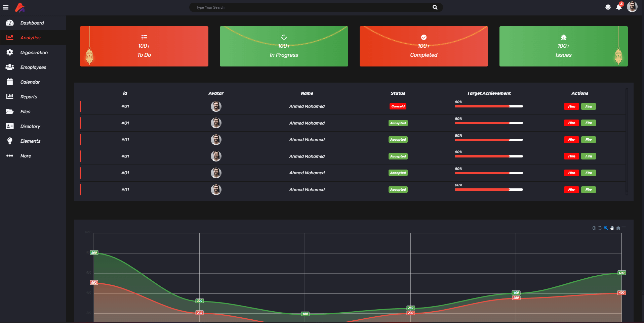Open the user profile avatar in header
This screenshot has height=323, width=644.
click(x=632, y=7)
